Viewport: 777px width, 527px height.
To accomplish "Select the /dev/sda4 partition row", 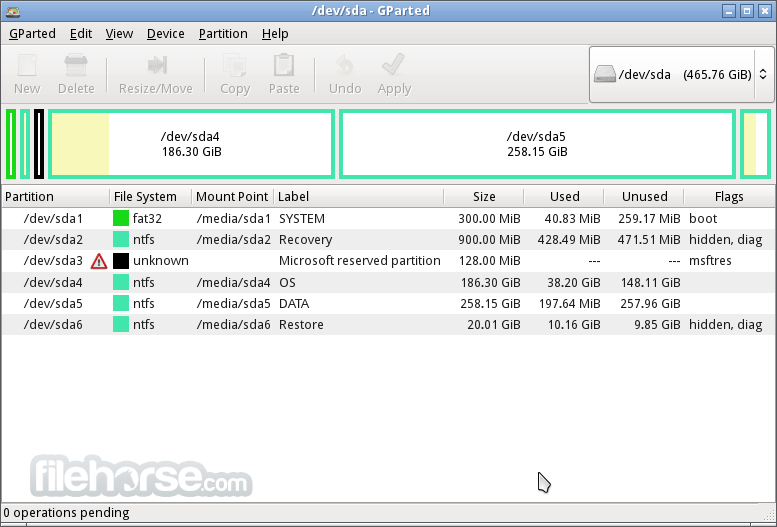I will [388, 282].
